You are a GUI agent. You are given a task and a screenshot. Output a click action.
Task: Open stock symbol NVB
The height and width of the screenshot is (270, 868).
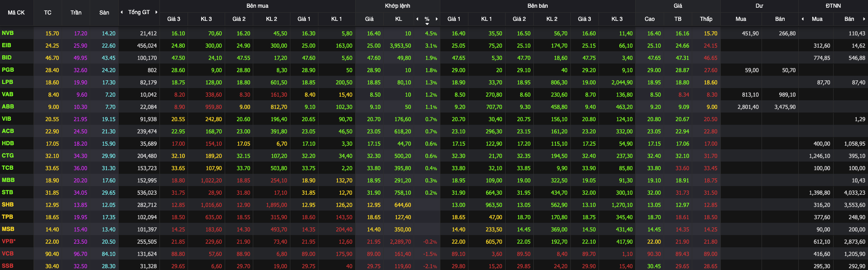coord(8,33)
